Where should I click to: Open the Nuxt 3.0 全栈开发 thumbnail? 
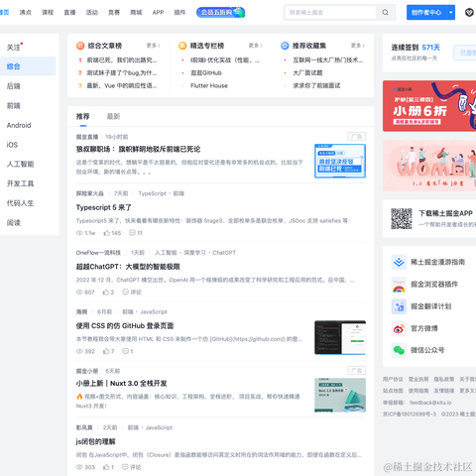340,396
